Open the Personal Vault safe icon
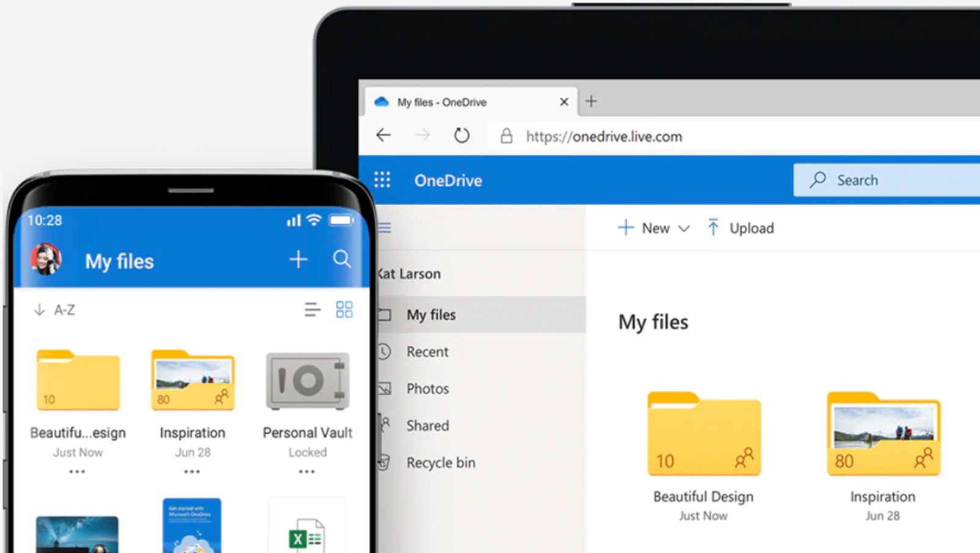The image size is (980, 553). (307, 381)
